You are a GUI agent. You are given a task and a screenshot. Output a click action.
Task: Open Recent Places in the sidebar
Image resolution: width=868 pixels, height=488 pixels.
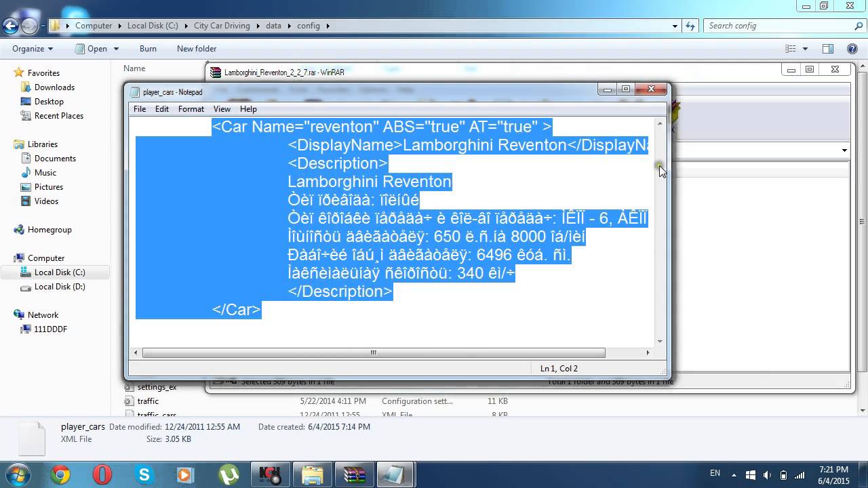click(58, 116)
